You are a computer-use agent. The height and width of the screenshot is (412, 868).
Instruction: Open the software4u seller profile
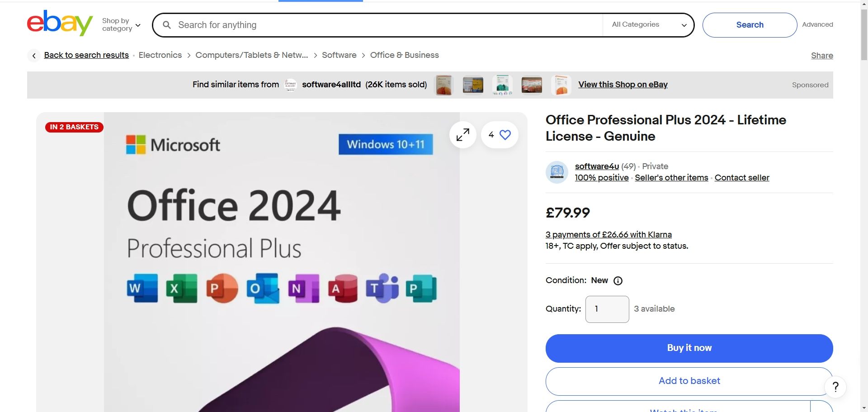pos(597,166)
